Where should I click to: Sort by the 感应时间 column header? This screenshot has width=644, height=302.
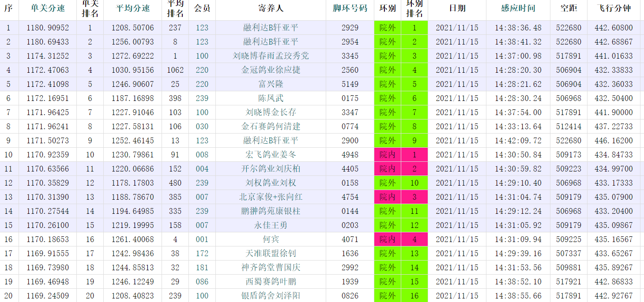pyautogui.click(x=518, y=8)
